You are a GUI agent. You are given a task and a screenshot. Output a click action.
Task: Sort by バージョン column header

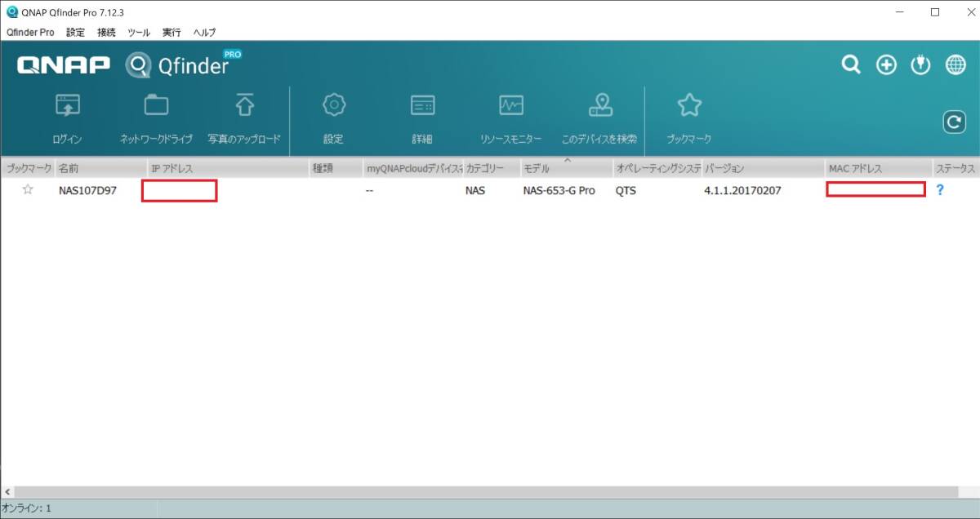[x=763, y=168]
